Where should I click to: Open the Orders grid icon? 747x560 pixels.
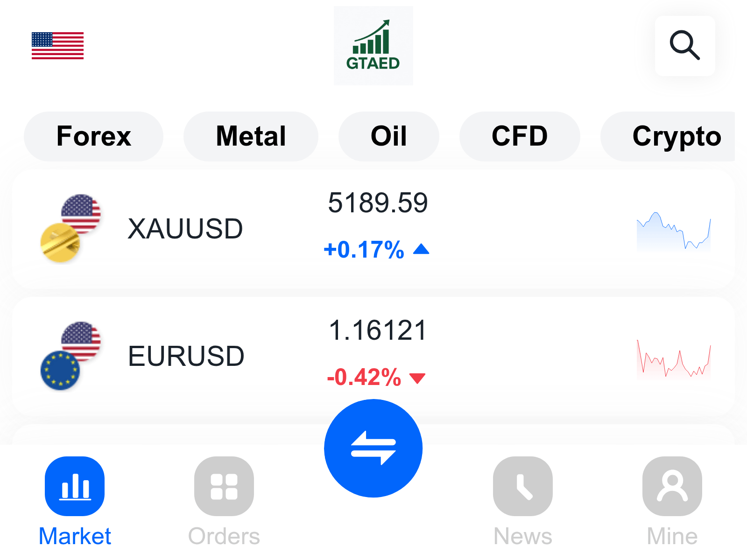coord(224,486)
